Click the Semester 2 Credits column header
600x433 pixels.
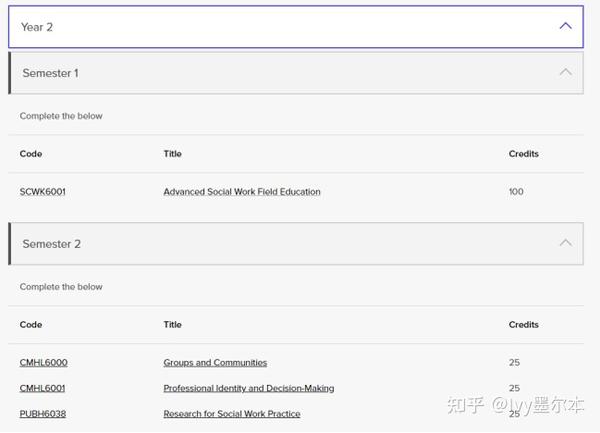click(523, 324)
